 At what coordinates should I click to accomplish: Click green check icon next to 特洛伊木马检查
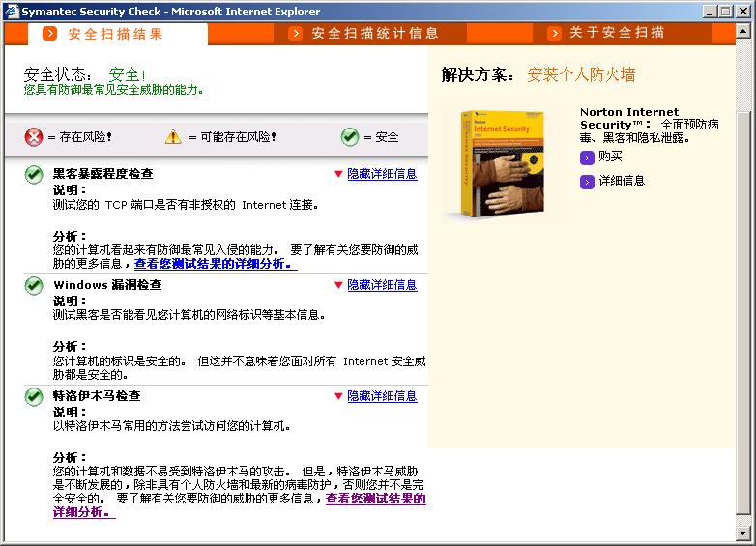click(x=34, y=396)
